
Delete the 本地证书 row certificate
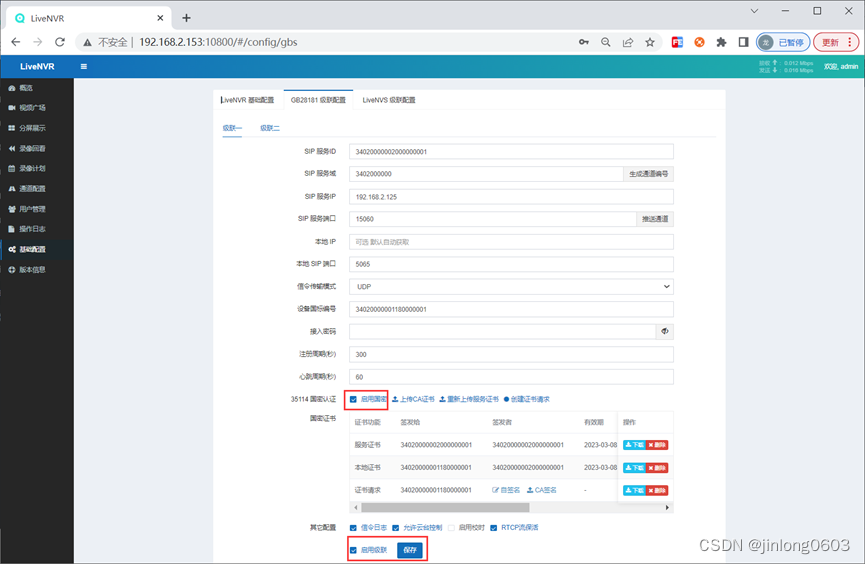(x=657, y=468)
